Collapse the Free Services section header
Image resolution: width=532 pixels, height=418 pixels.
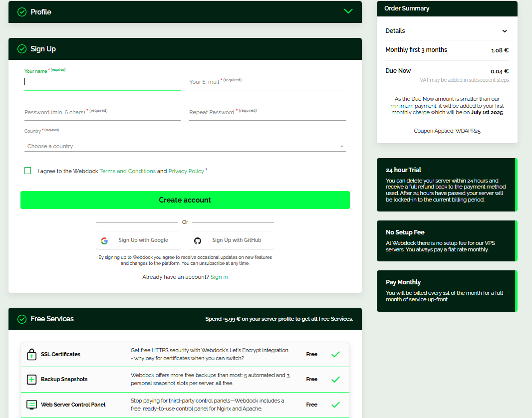185,319
